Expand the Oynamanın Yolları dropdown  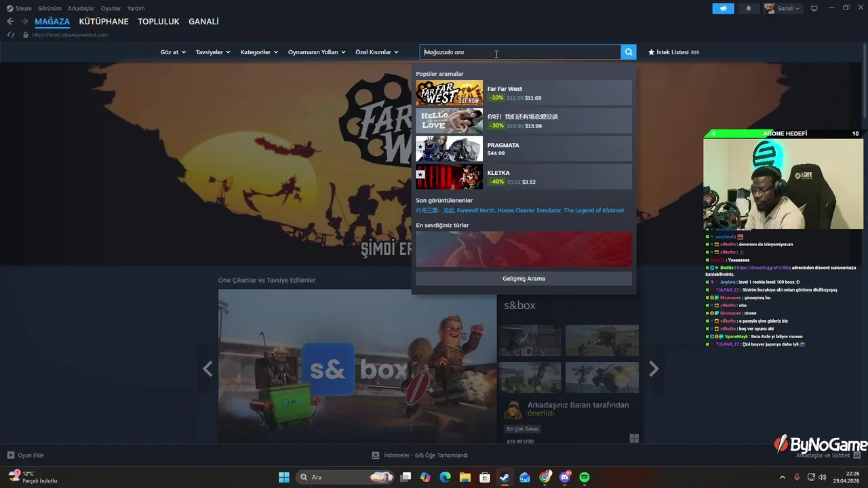317,52
